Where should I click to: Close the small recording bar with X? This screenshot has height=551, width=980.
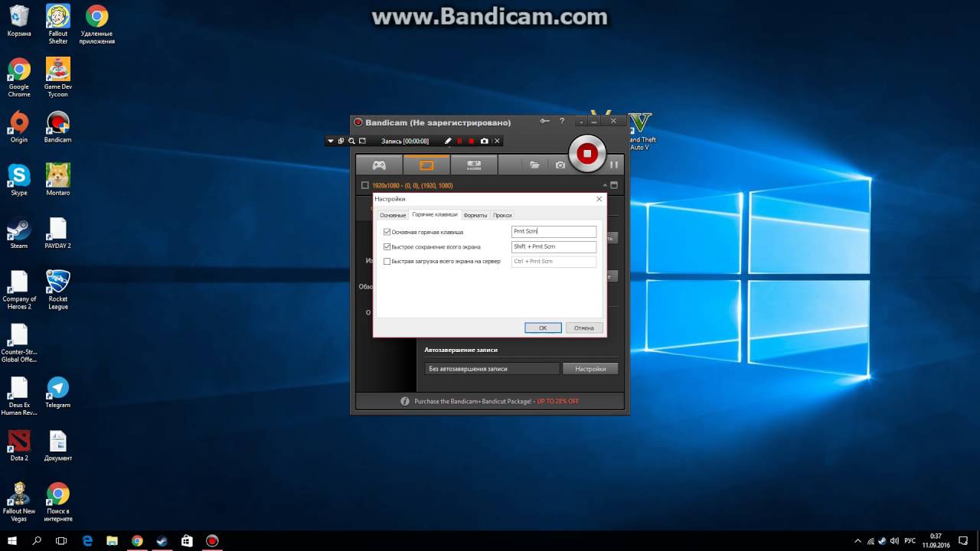[497, 141]
